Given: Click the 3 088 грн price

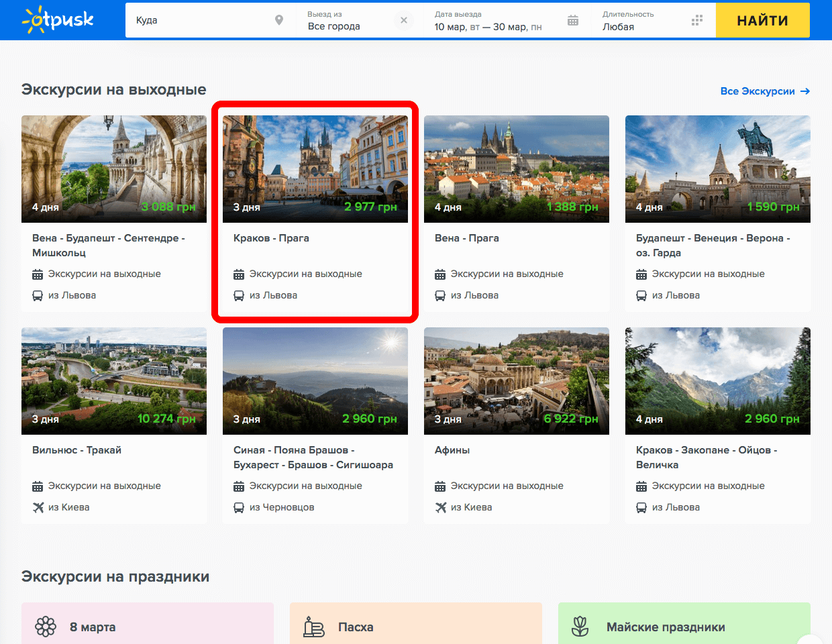Looking at the screenshot, I should (x=168, y=207).
